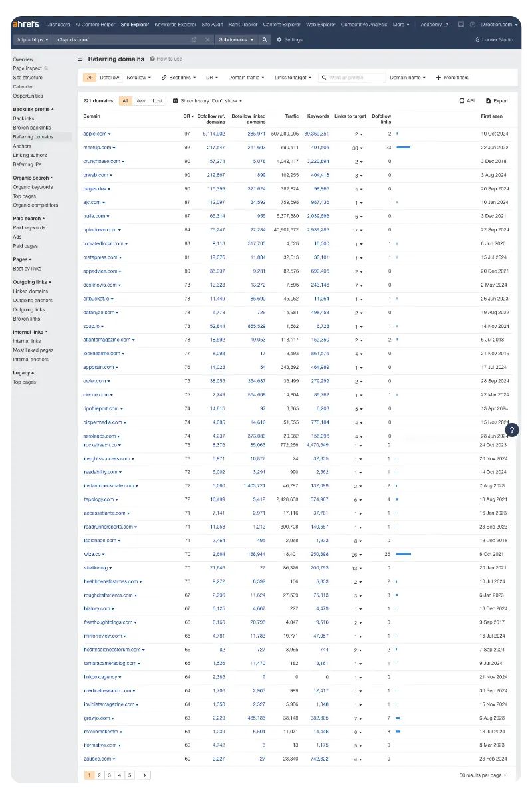Clear the x3sports.com input with the X icon
The width and height of the screenshot is (532, 798).
[x=206, y=39]
